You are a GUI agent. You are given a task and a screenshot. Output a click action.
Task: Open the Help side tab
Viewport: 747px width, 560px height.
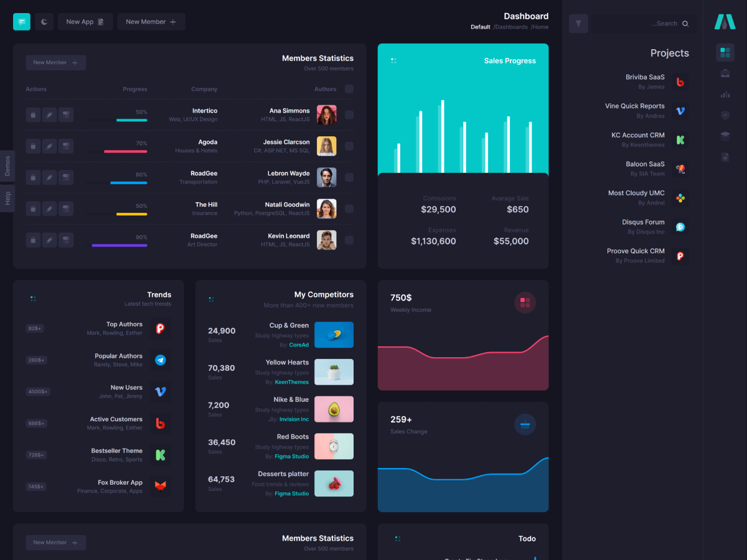click(7, 198)
